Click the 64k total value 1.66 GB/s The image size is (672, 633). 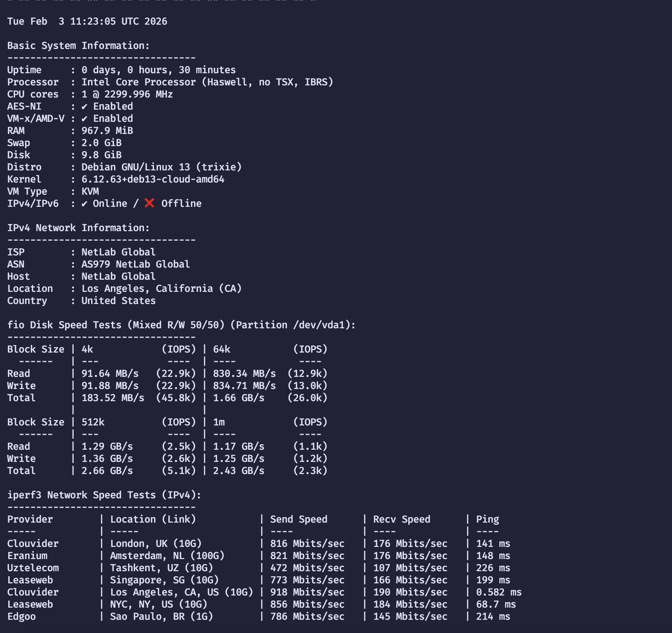point(239,398)
